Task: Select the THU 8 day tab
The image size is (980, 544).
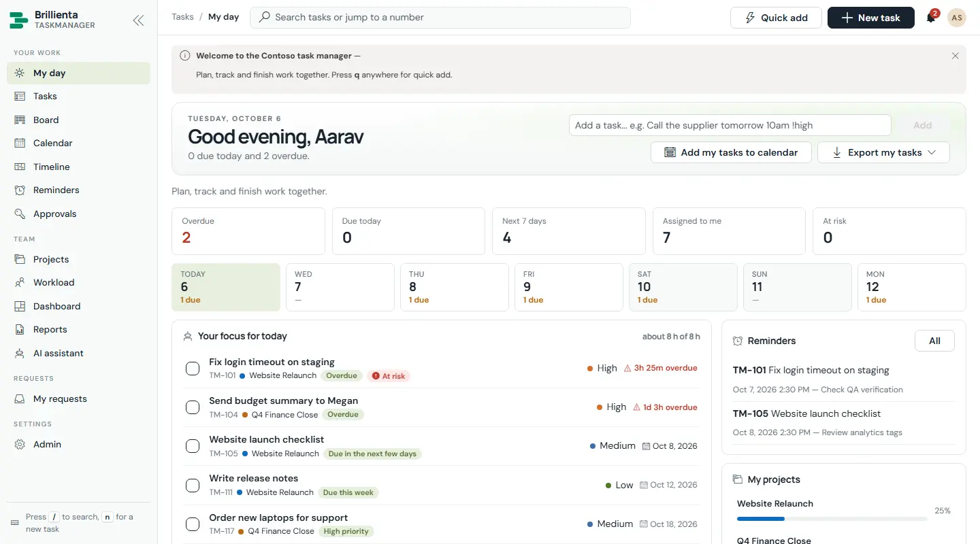Action: point(455,287)
